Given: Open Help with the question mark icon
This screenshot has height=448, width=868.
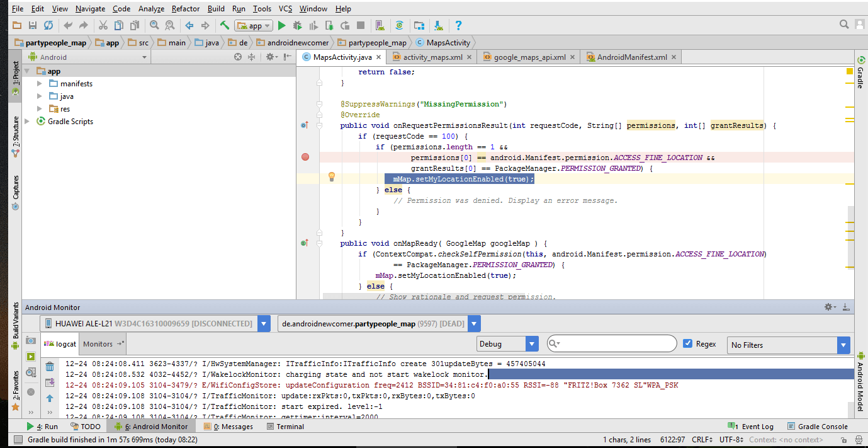Looking at the screenshot, I should 458,26.
